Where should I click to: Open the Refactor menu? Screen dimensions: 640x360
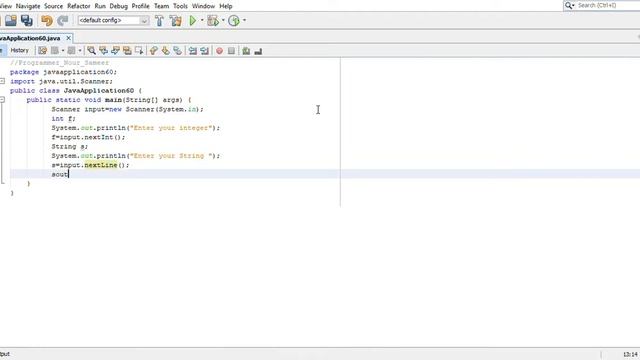click(78, 6)
